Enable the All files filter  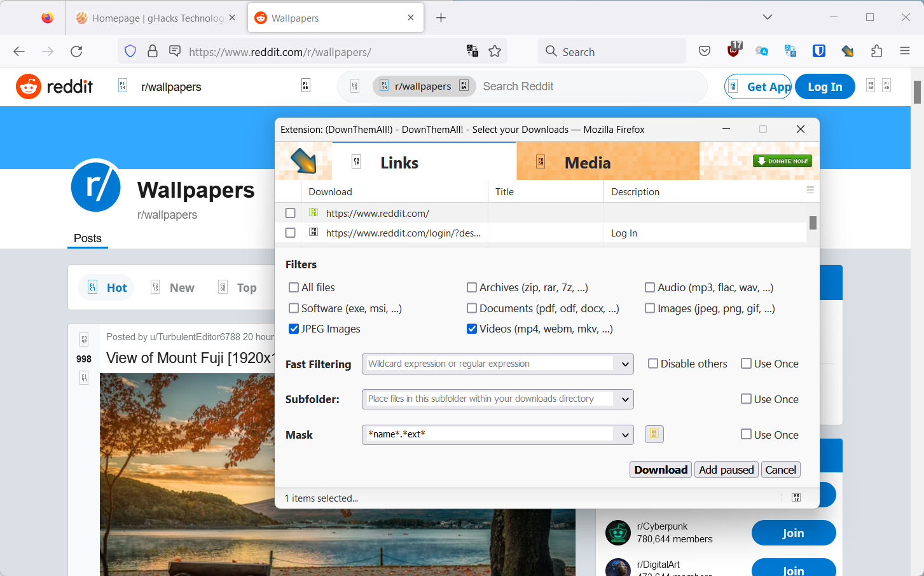coord(293,287)
